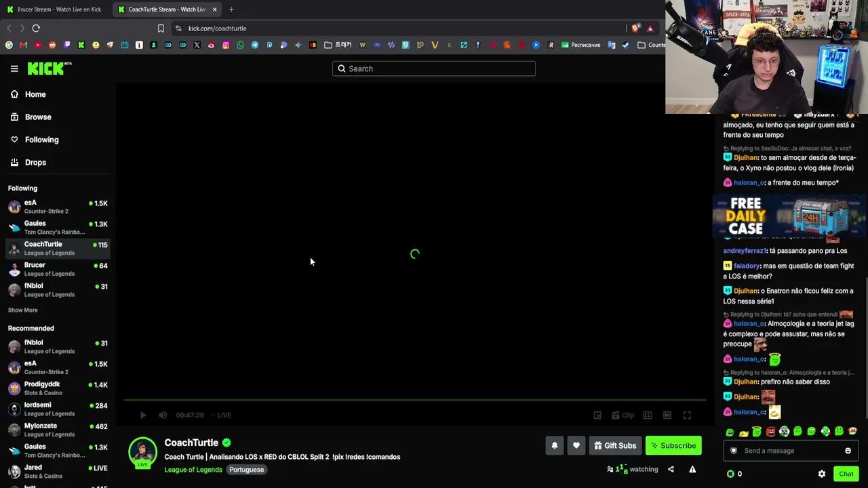
Task: Open the hamburger sidebar menu
Action: [14, 68]
